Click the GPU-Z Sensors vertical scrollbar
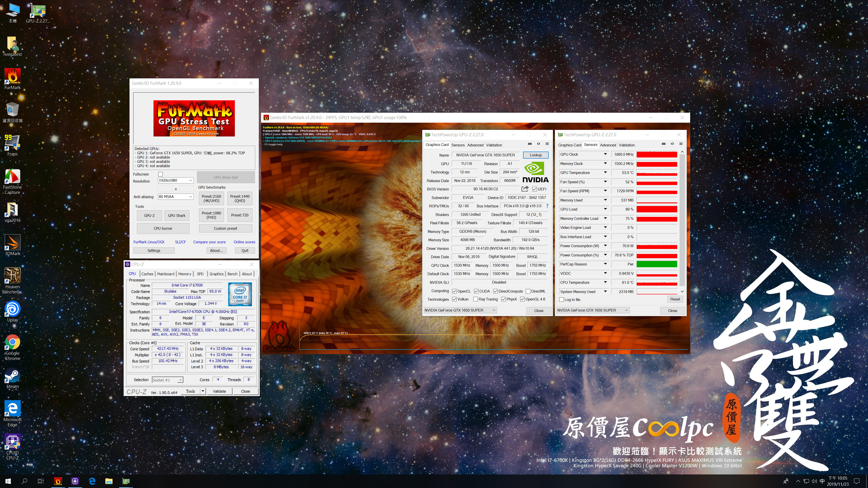This screenshot has height=488, width=868. (682, 222)
